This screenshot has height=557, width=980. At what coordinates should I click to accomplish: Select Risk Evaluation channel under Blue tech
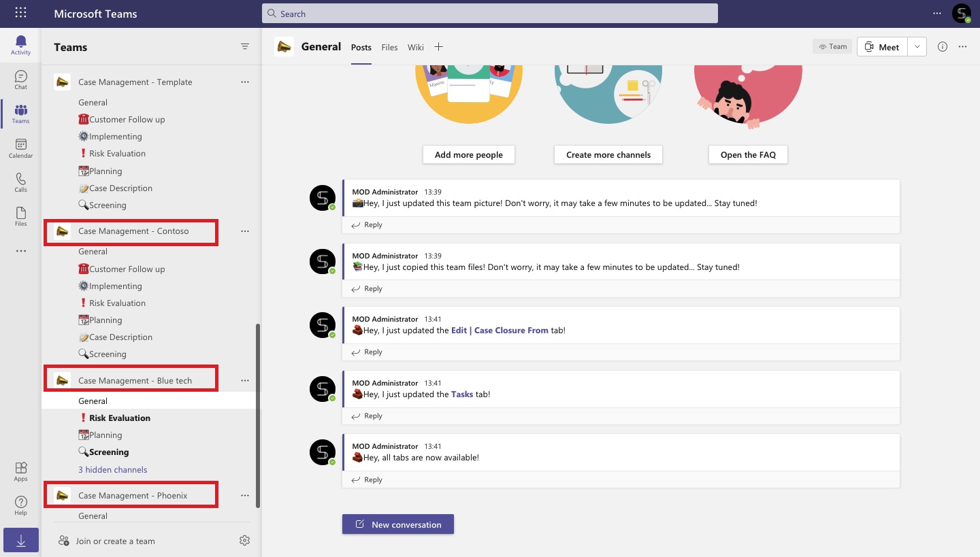119,418
